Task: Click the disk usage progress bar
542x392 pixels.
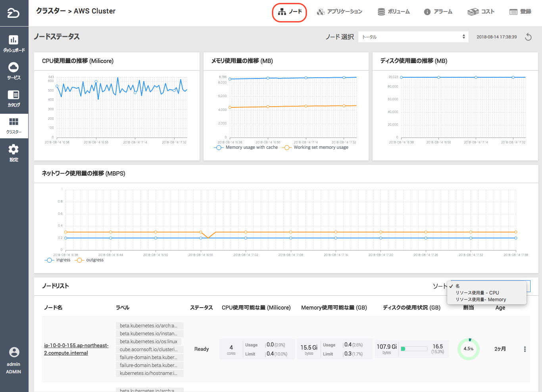Action: click(414, 349)
